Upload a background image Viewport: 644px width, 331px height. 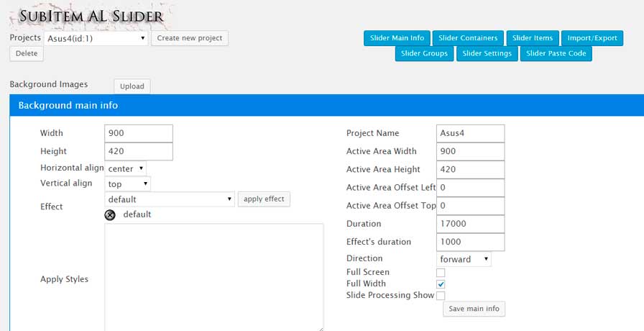pyautogui.click(x=132, y=86)
